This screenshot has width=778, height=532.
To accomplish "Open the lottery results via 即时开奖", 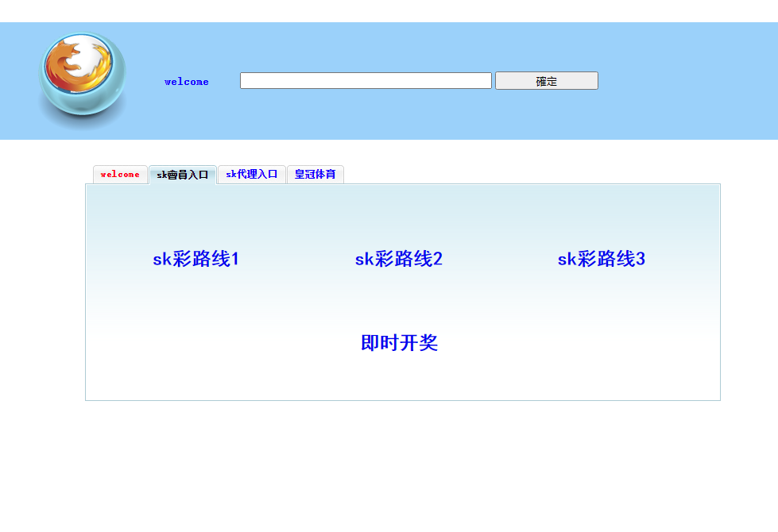I will click(x=400, y=343).
